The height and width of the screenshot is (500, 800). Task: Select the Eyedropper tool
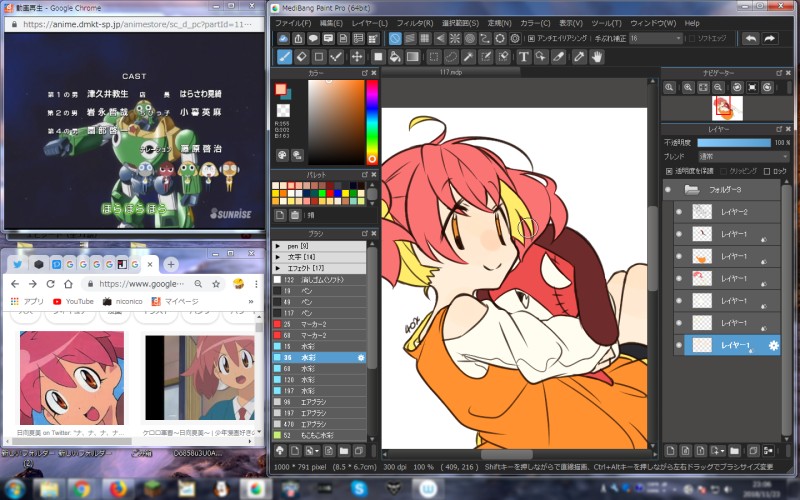pos(579,57)
